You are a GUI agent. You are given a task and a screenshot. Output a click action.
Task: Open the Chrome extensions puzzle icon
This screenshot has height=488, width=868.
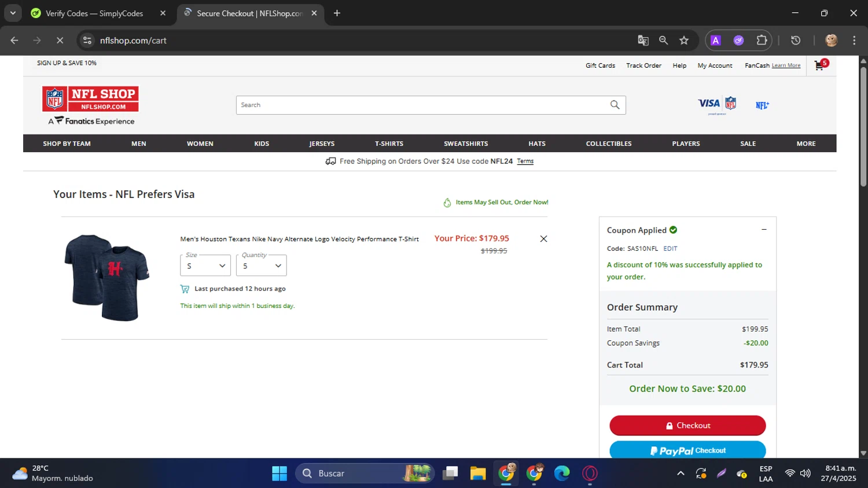pyautogui.click(x=762, y=41)
